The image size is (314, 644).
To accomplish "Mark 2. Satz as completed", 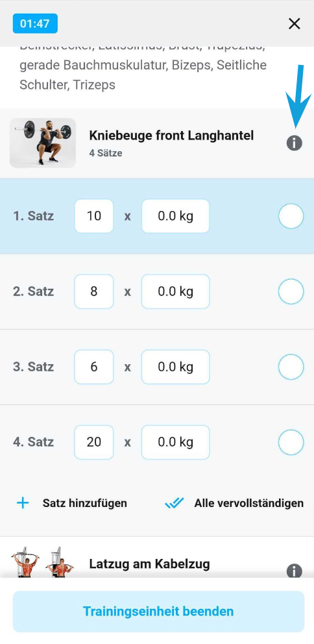I will coord(291,291).
